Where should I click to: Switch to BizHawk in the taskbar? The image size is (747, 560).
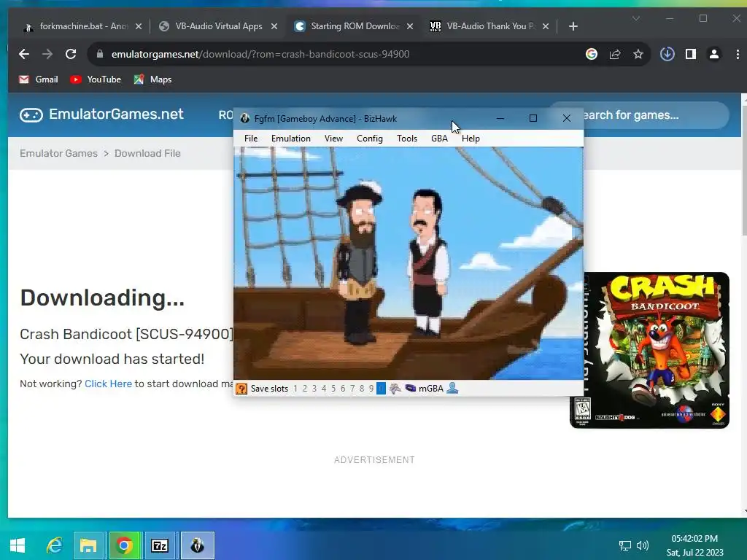pos(197,545)
